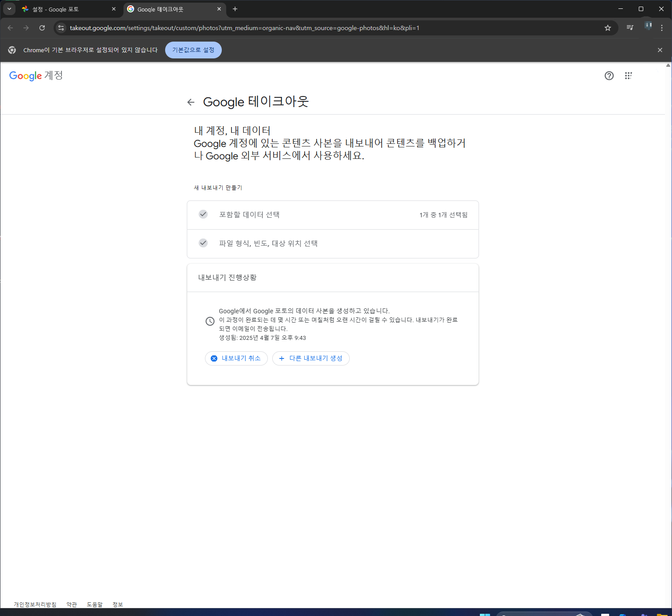Screen dimensions: 672x616
Task: Click the page scrollbar up arrow
Action: point(668,65)
